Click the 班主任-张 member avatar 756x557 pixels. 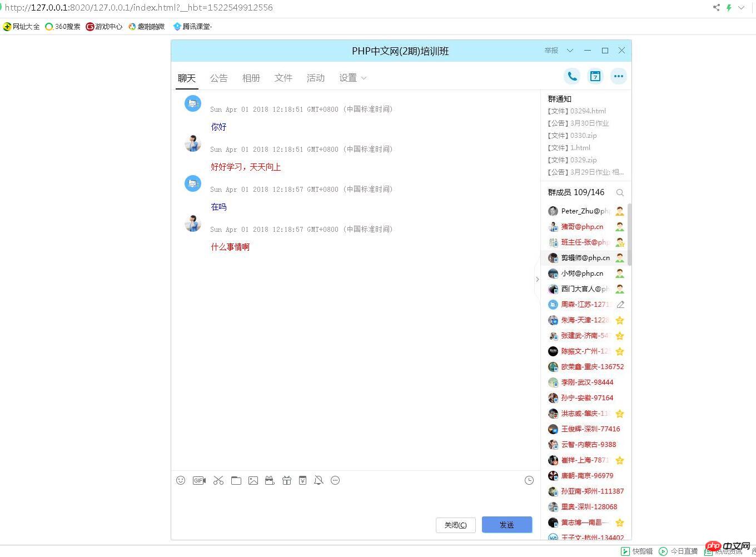coord(553,242)
